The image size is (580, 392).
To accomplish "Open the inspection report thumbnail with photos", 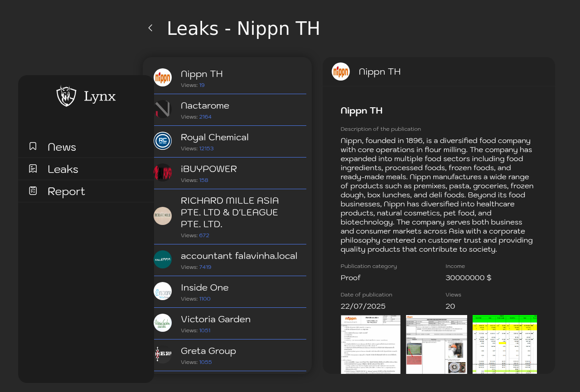I will pyautogui.click(x=436, y=344).
